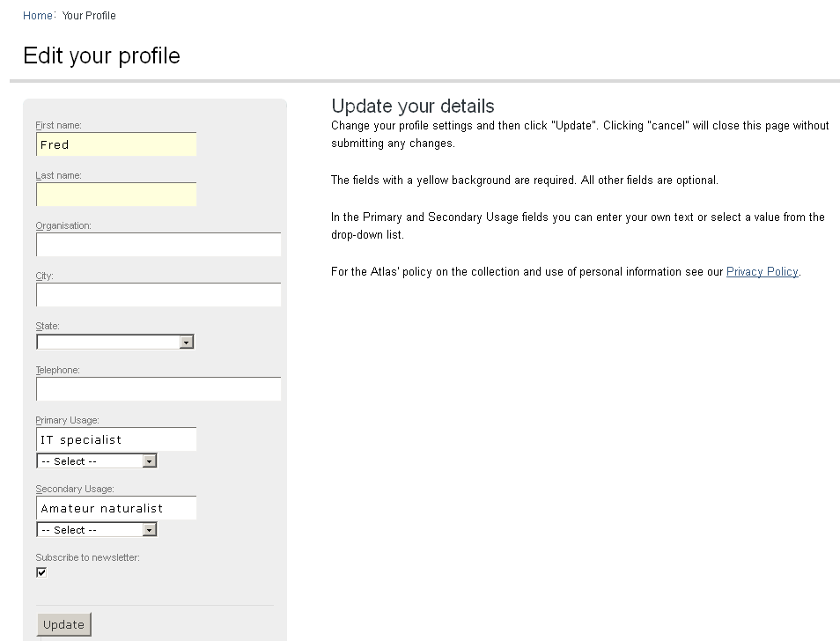Click the 'Amateur naturalist' Secondary Usage field
840x641 pixels.
[116, 508]
